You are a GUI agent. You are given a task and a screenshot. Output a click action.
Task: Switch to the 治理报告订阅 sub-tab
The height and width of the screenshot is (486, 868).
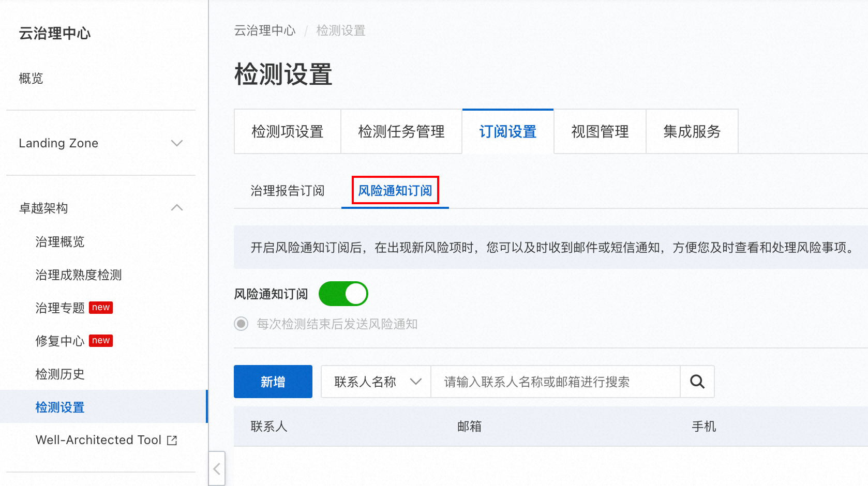[287, 191]
